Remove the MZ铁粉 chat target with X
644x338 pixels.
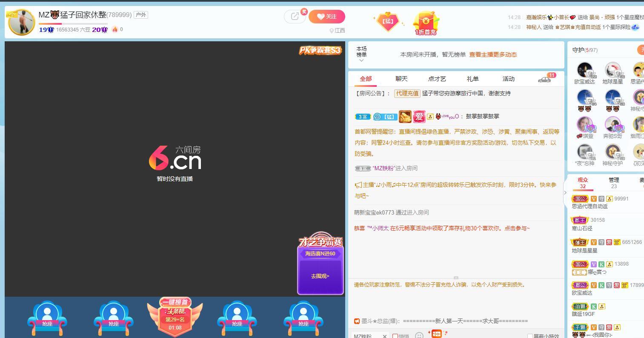[x=384, y=336]
